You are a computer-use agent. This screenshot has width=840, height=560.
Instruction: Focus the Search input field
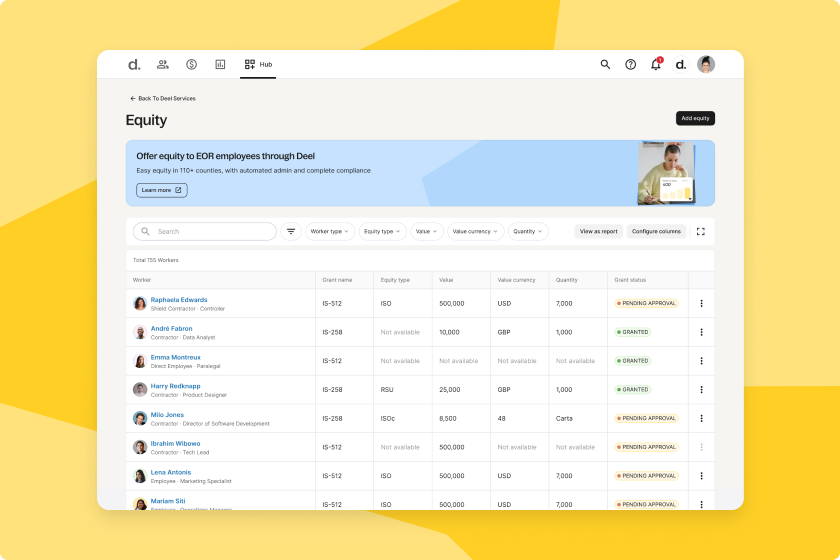(x=205, y=232)
